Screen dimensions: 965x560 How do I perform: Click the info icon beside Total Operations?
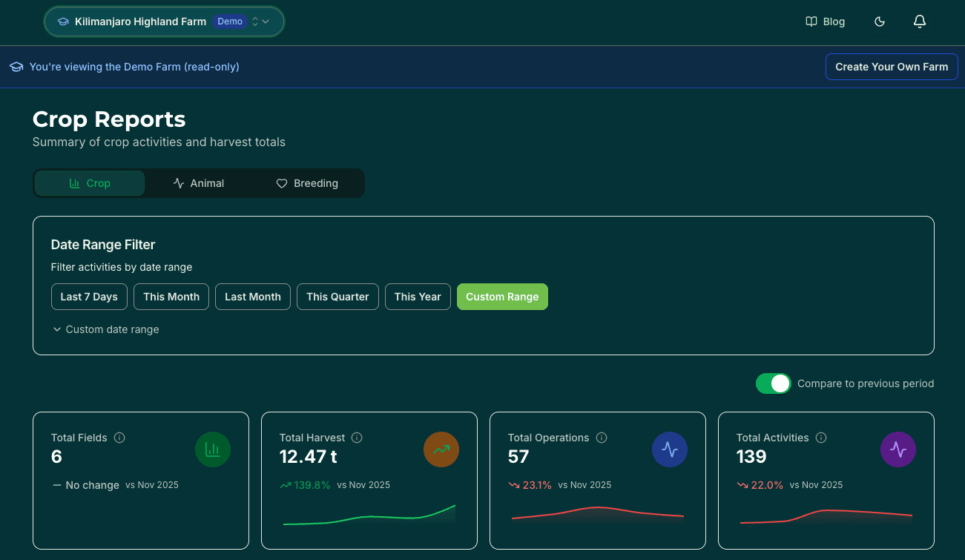(x=602, y=438)
